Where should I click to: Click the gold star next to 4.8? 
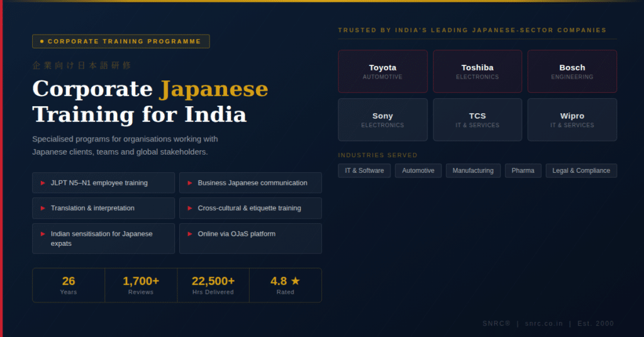[296, 281]
